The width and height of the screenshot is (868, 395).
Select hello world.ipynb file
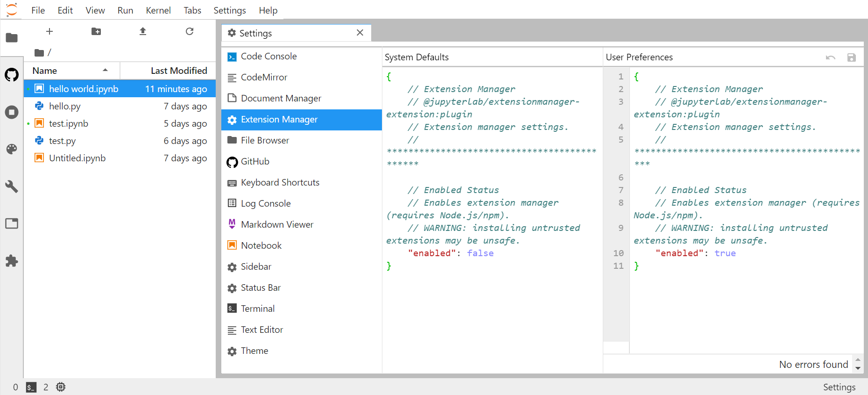pos(120,89)
